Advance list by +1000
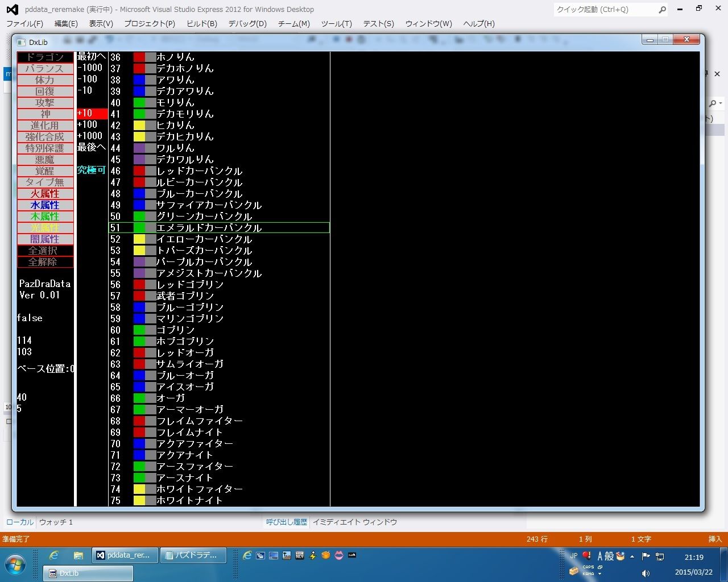 [90, 136]
